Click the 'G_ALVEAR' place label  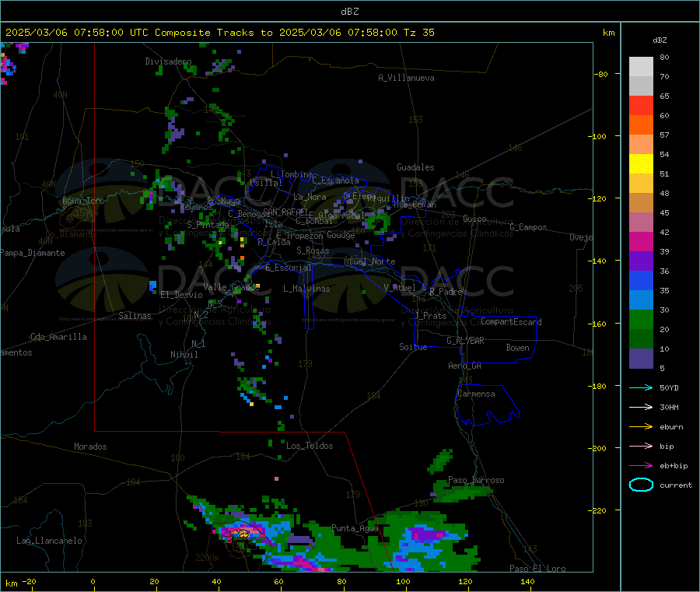pos(465,341)
